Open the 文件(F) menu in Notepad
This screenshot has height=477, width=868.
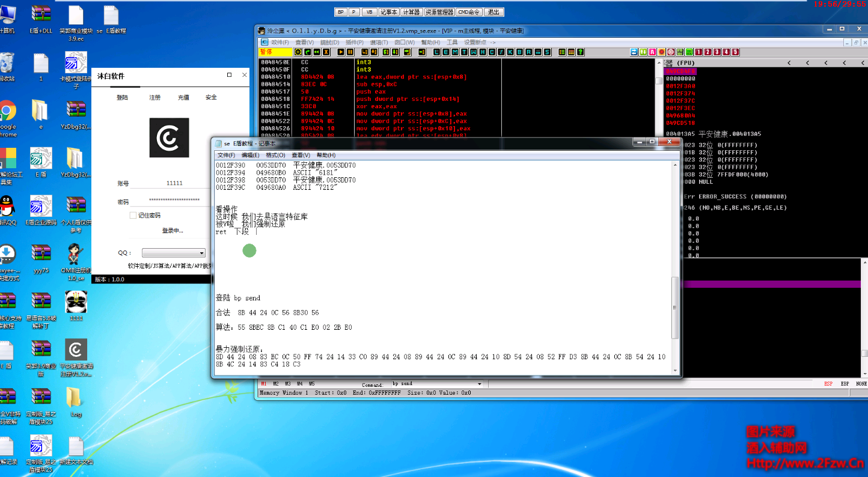pos(226,155)
